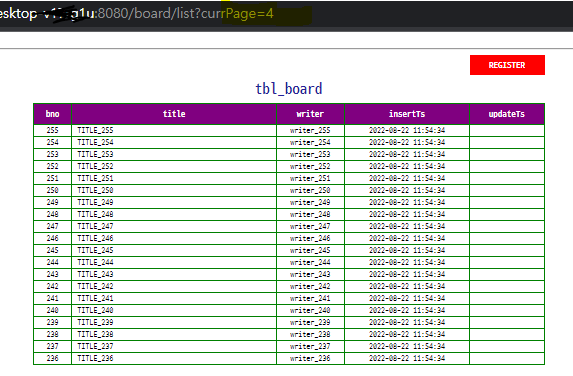This screenshot has width=573, height=376.
Task: Open the TITLE_248 row title
Action: point(95,214)
